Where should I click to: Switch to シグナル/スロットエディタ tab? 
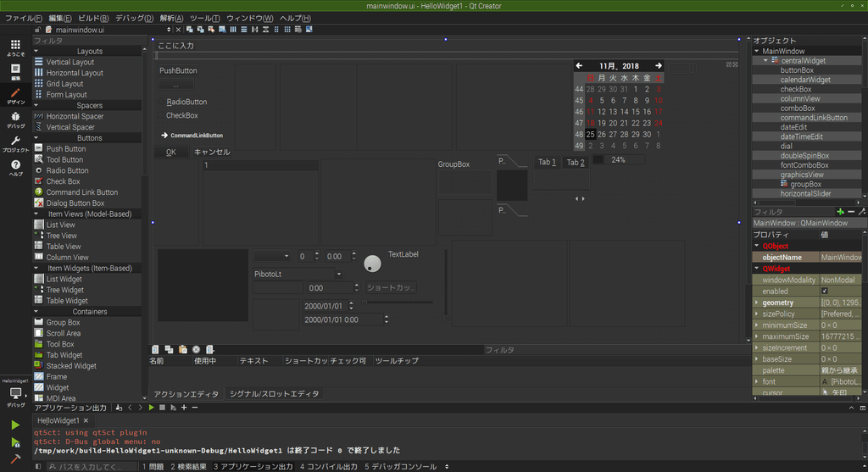274,394
